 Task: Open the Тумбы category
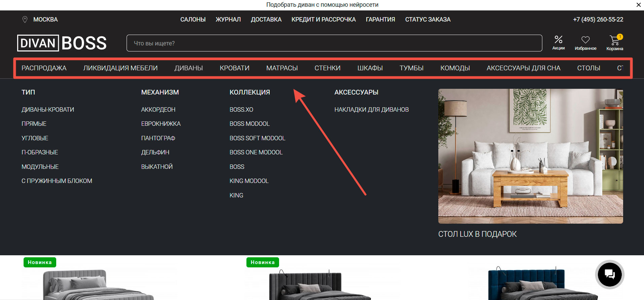click(x=411, y=68)
